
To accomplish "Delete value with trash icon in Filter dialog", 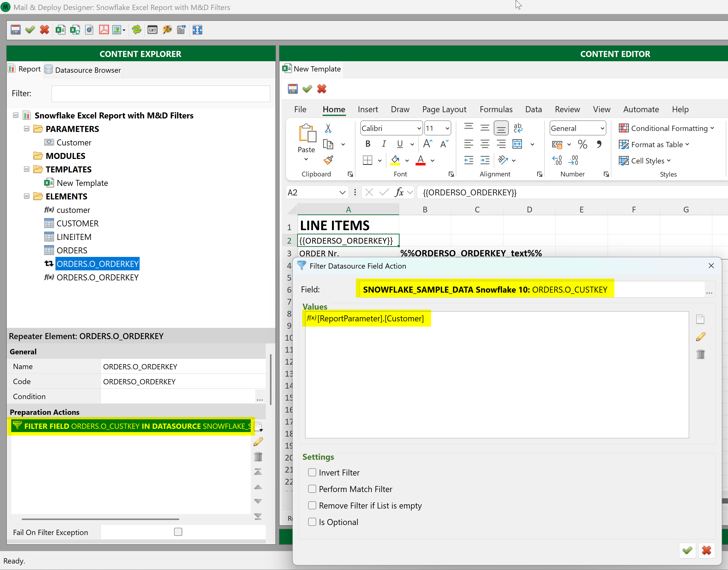I will pyautogui.click(x=700, y=354).
